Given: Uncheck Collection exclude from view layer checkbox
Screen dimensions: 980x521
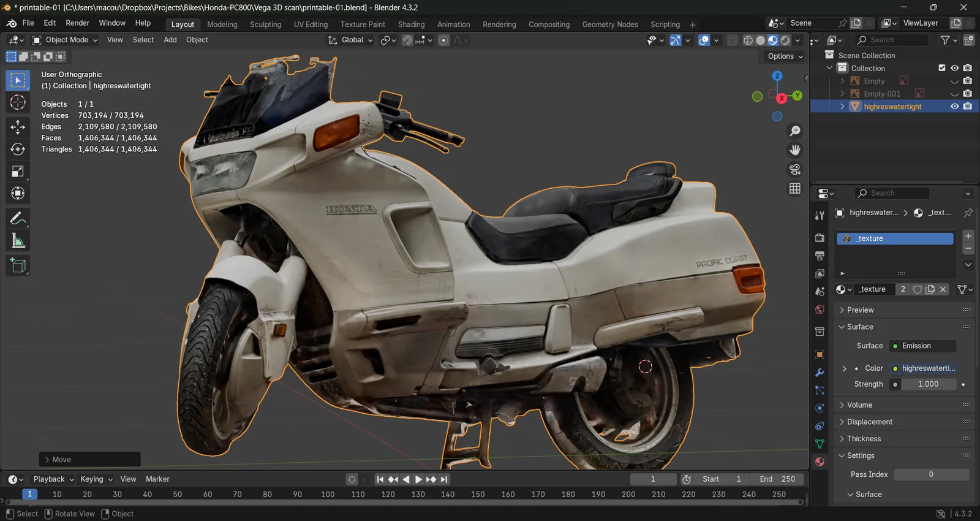Looking at the screenshot, I should (942, 68).
